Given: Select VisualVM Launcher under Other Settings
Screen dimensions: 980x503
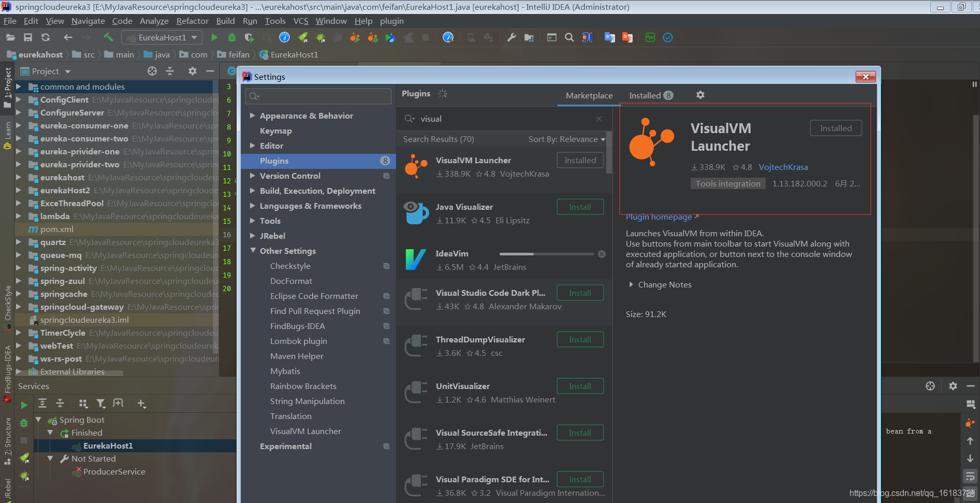Looking at the screenshot, I should (305, 431).
